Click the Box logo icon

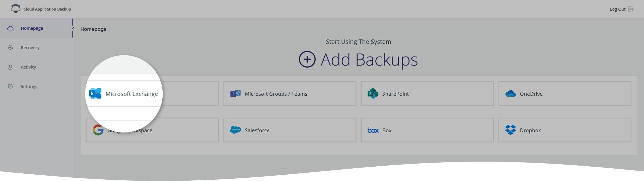click(373, 130)
